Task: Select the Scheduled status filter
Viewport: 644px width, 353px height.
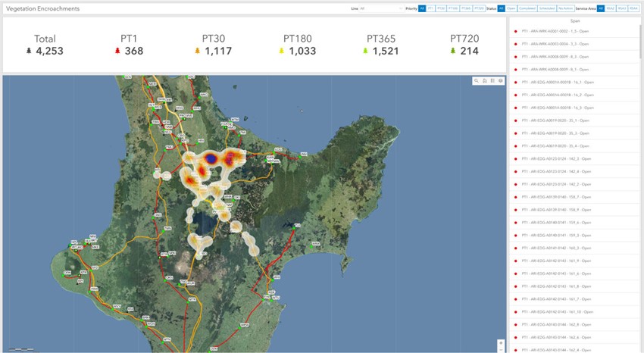Action: point(546,8)
